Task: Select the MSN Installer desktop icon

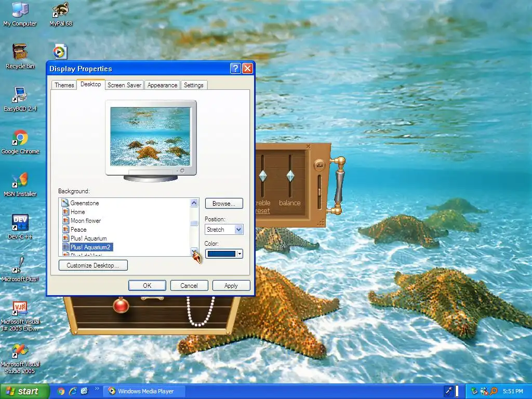Action: tap(20, 184)
